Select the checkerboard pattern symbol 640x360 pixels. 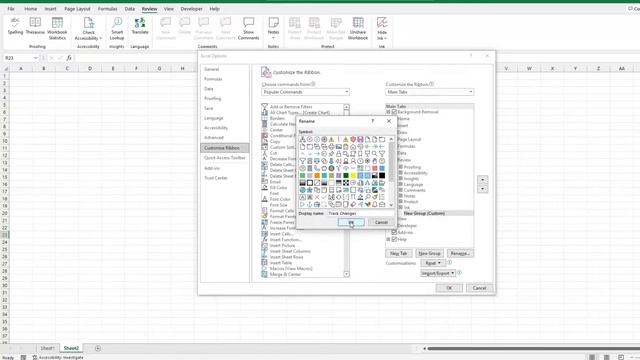coord(346,183)
